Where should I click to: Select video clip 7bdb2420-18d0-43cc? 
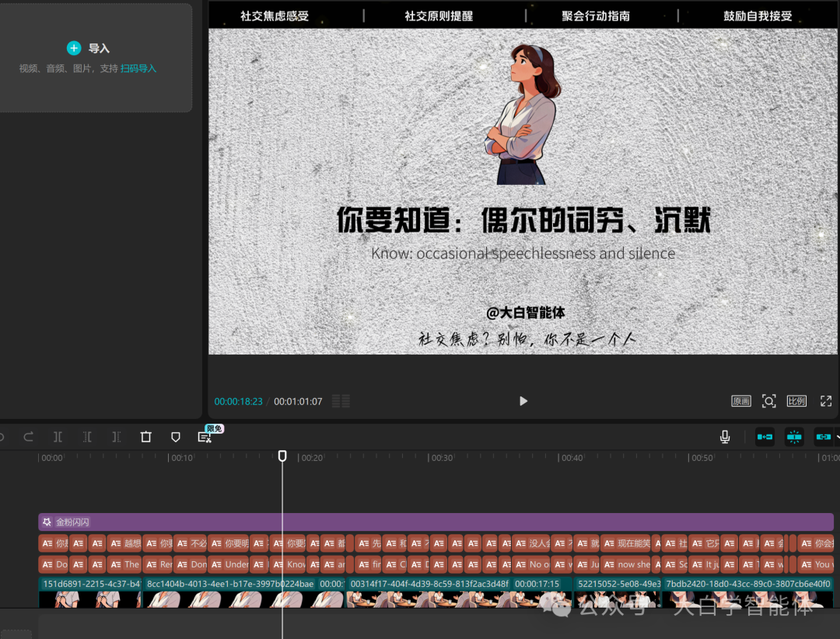[748, 592]
